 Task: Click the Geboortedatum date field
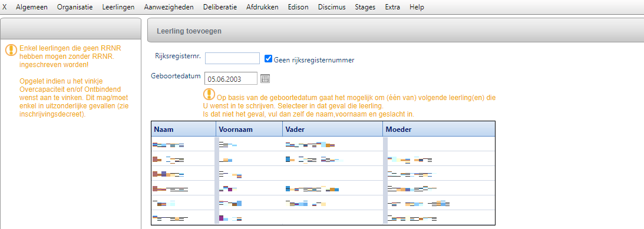[231, 78]
